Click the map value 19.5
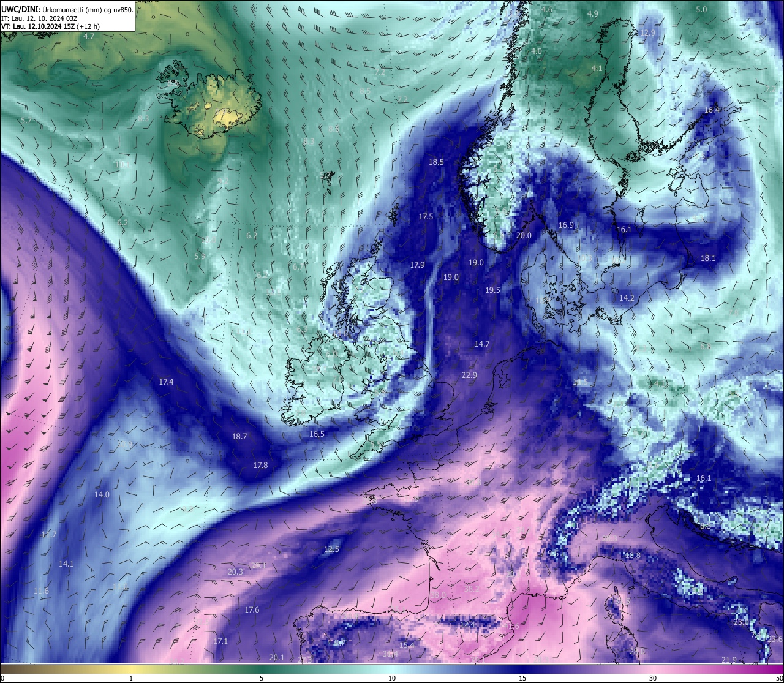The height and width of the screenshot is (683, 784). [492, 290]
